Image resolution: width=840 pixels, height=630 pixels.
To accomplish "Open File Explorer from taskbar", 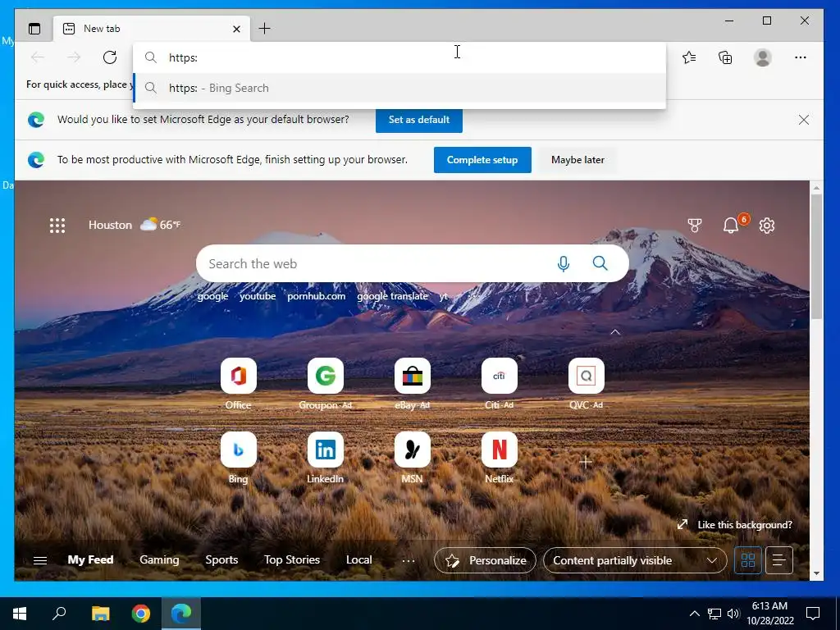I will 100,614.
